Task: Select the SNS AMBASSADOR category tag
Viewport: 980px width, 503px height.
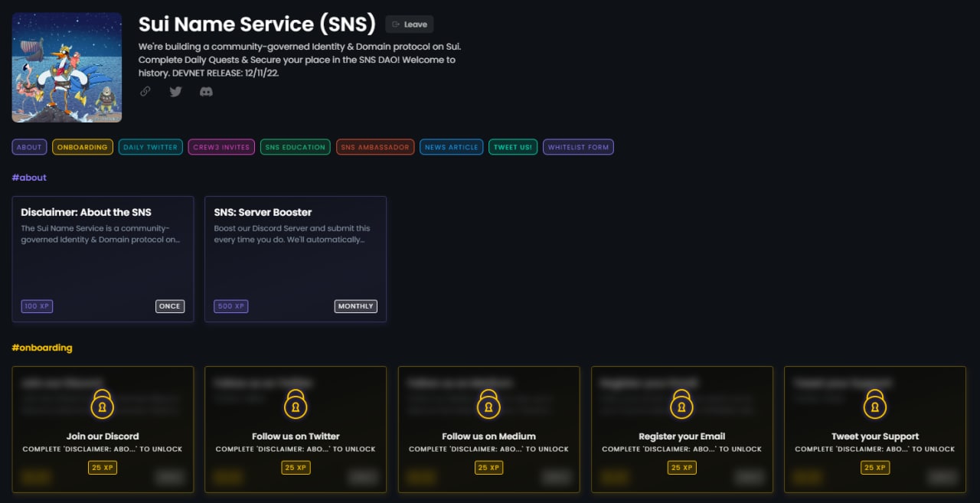Action: pos(375,147)
